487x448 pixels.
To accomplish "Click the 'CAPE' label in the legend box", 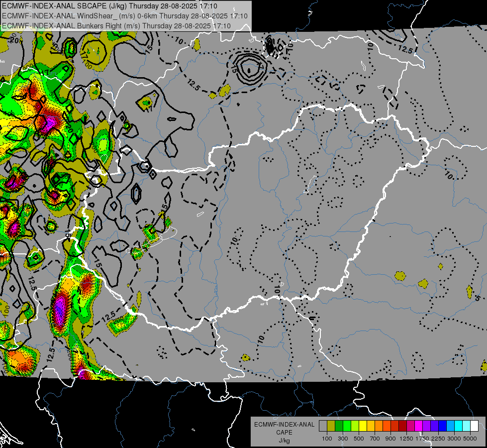I will (x=284, y=433).
